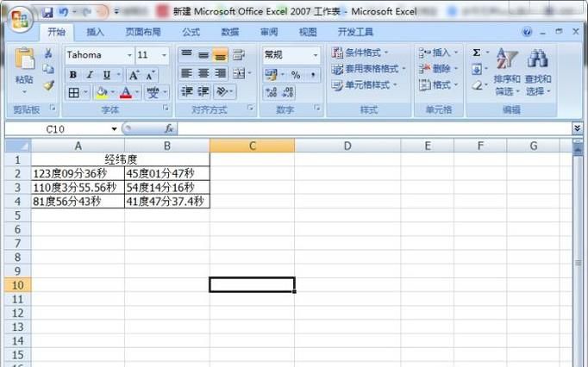Viewport: 588px width, 367px height.
Task: Open the 剪贴板 clipboard dialog launcher
Action: 53,108
